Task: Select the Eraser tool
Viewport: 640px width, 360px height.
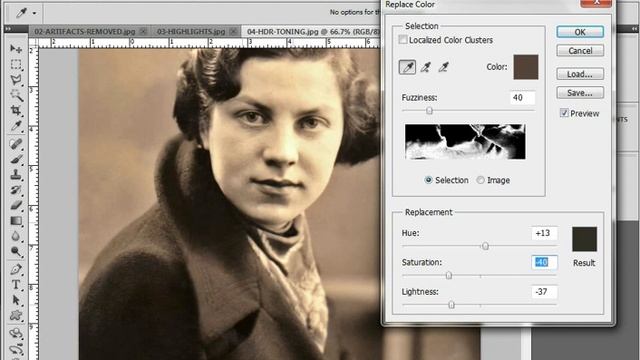Action: pos(16,205)
